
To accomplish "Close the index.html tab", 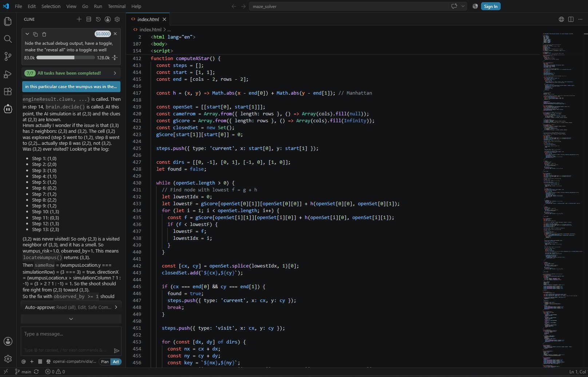I will tap(164, 19).
